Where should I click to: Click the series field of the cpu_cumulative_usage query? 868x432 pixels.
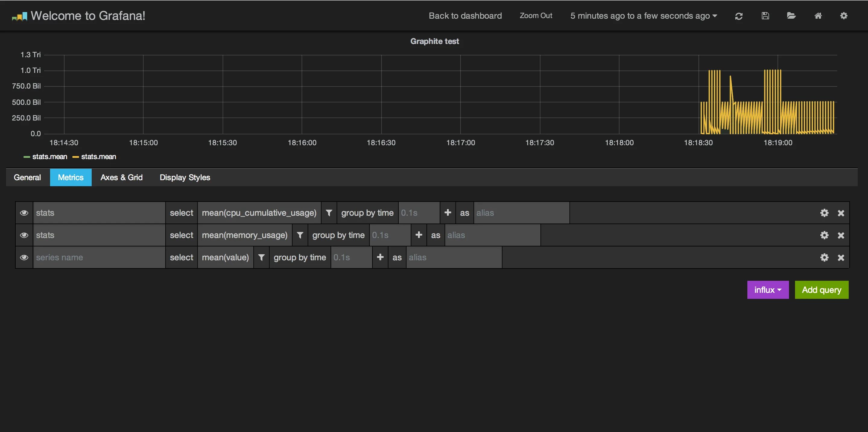pyautogui.click(x=99, y=213)
